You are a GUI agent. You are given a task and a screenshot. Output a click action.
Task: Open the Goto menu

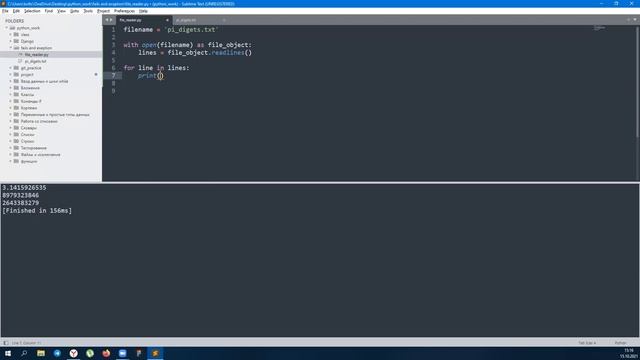[74, 11]
